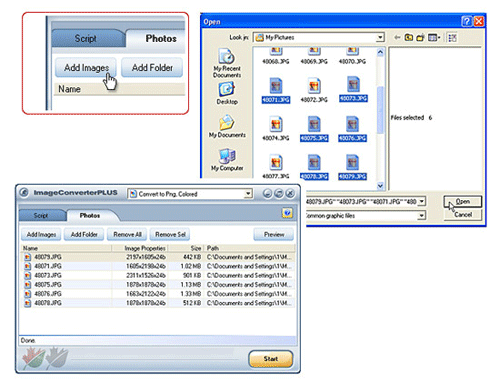Image resolution: width=500 pixels, height=384 pixels.
Task: Select the 48078.JPG row in the photo list
Action: 158,303
